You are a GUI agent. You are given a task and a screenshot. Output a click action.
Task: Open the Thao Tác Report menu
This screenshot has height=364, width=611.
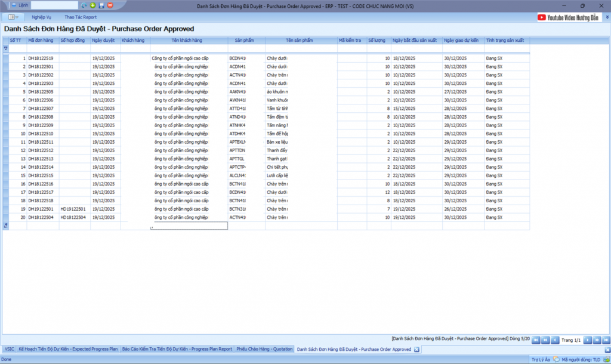click(x=81, y=17)
